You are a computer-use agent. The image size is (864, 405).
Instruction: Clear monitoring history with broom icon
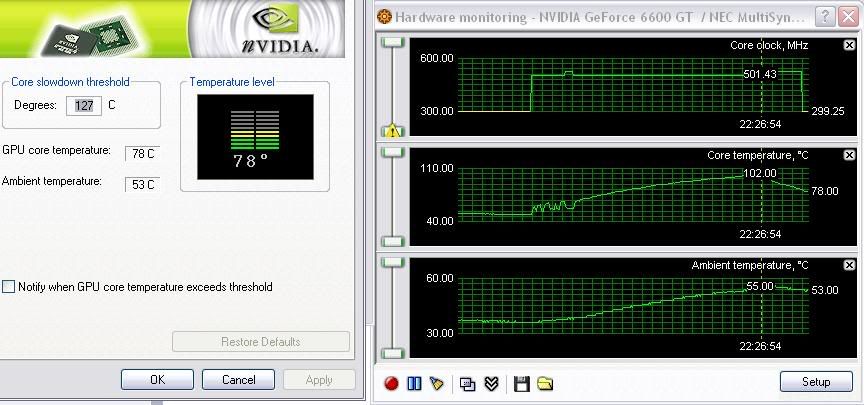coord(436,384)
